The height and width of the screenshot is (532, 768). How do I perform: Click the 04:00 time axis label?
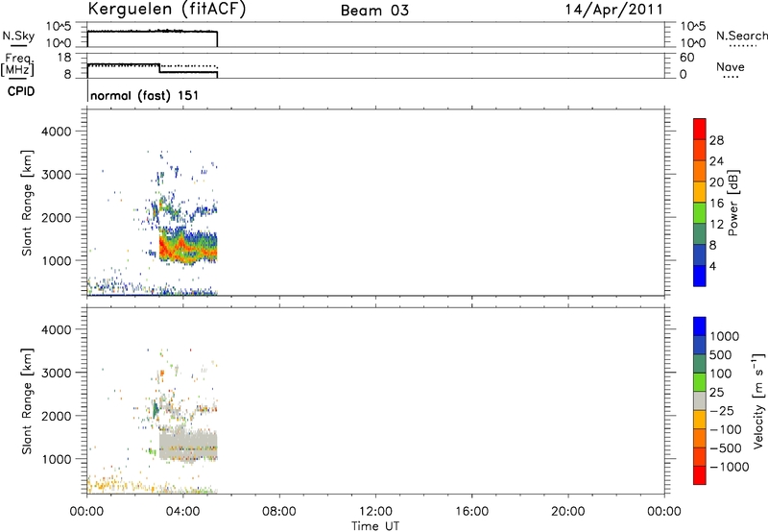tap(182, 512)
